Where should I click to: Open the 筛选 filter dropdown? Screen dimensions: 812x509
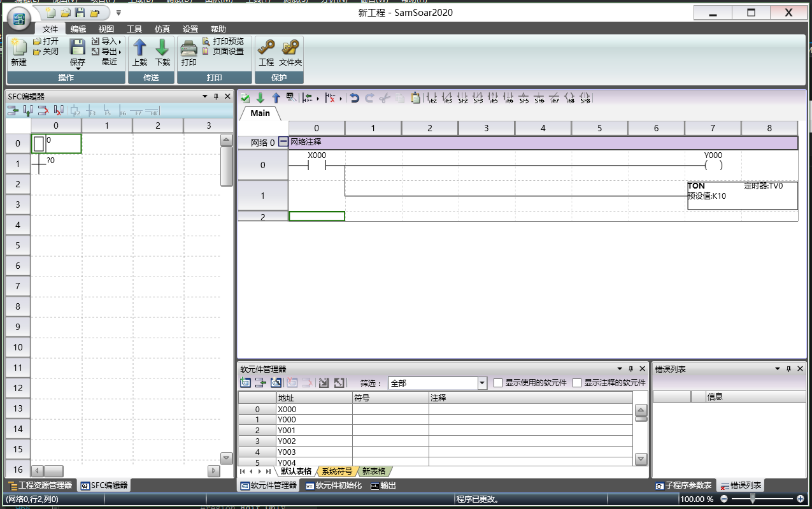coord(482,383)
